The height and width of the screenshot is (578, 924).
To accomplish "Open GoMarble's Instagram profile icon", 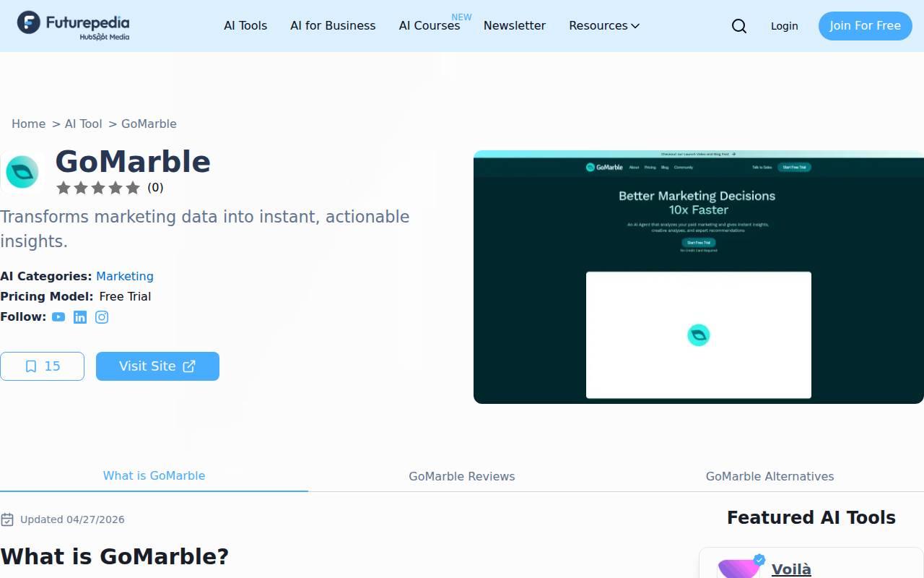I will (102, 317).
